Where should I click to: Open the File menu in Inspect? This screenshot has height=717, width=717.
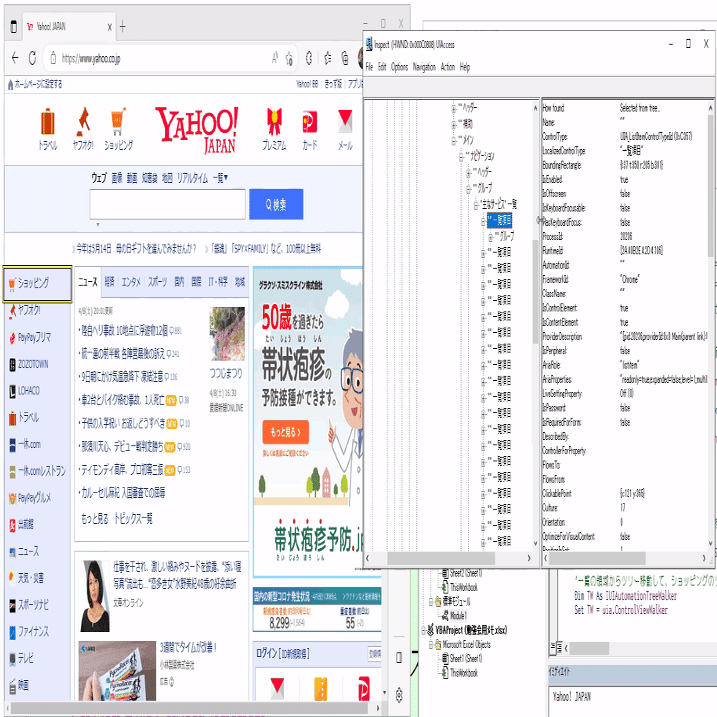[x=369, y=67]
